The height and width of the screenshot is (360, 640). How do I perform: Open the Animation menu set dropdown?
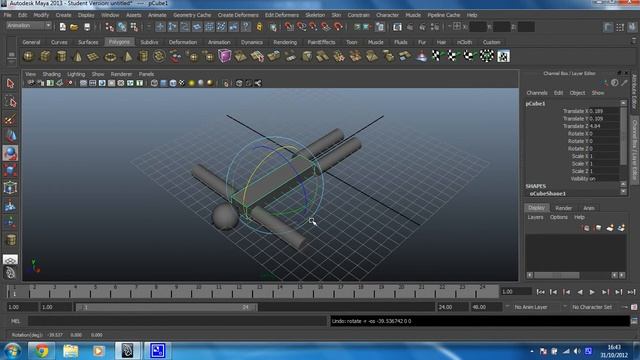click(29, 26)
